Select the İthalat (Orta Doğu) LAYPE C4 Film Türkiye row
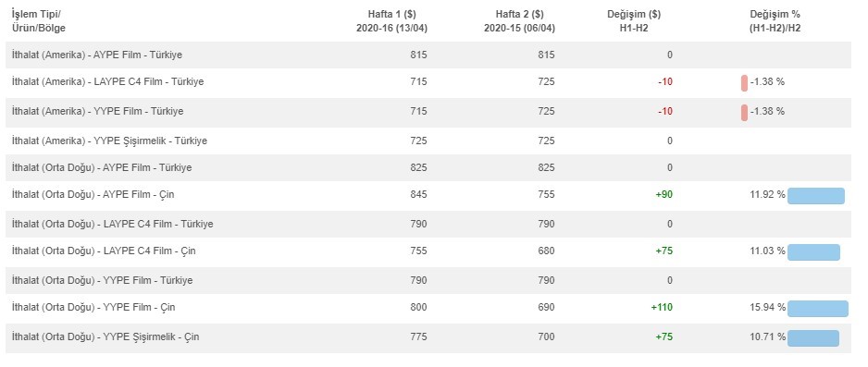The height and width of the screenshot is (367, 868). (x=428, y=224)
